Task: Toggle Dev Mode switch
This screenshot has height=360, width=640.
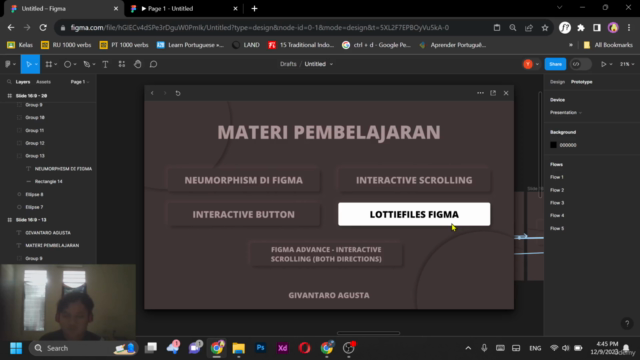Action: (581, 64)
